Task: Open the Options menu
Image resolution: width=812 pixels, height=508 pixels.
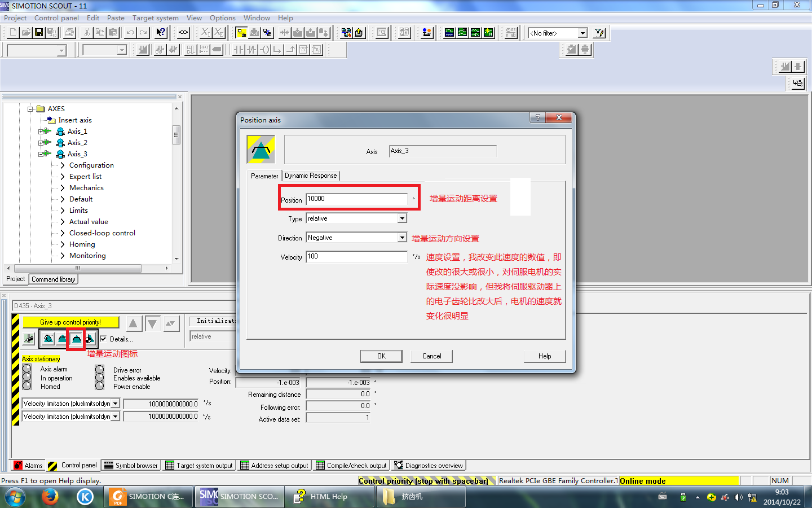Action: pos(223,18)
